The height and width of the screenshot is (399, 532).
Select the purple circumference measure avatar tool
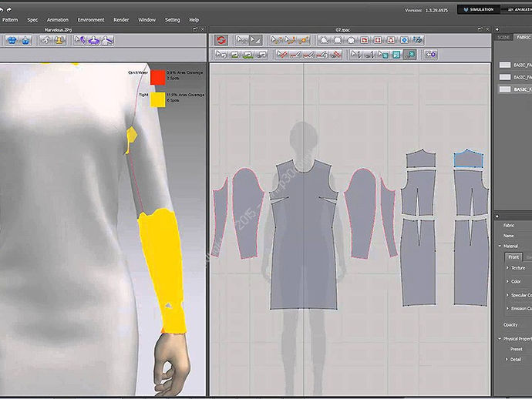point(94,40)
